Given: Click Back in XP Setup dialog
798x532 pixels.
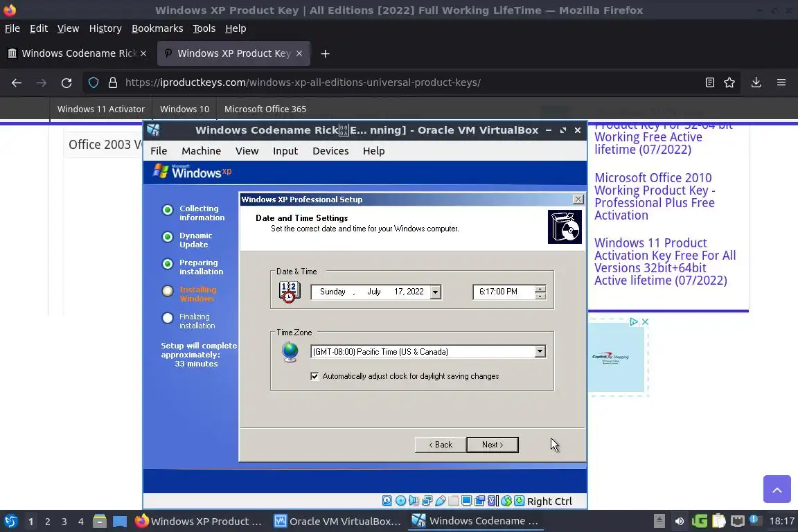Looking at the screenshot, I should (441, 445).
